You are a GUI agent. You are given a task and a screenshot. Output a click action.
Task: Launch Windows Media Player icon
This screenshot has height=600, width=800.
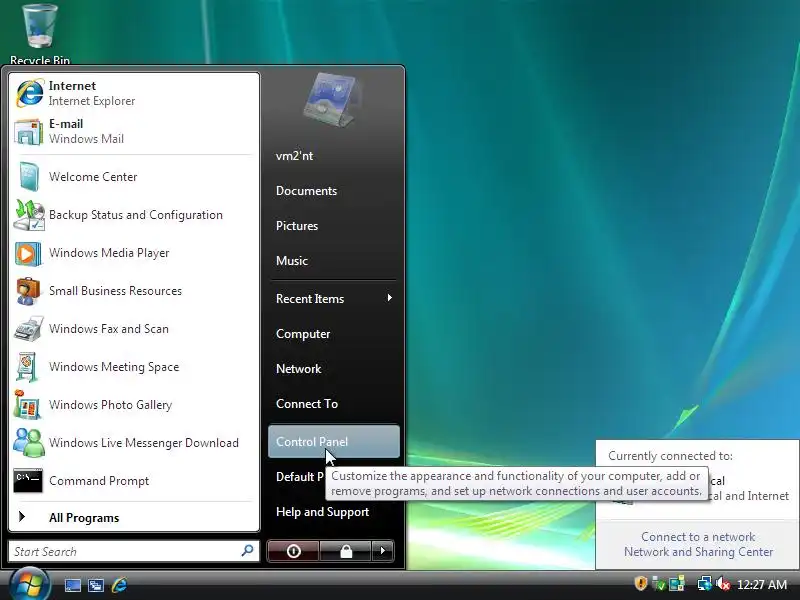(x=28, y=253)
